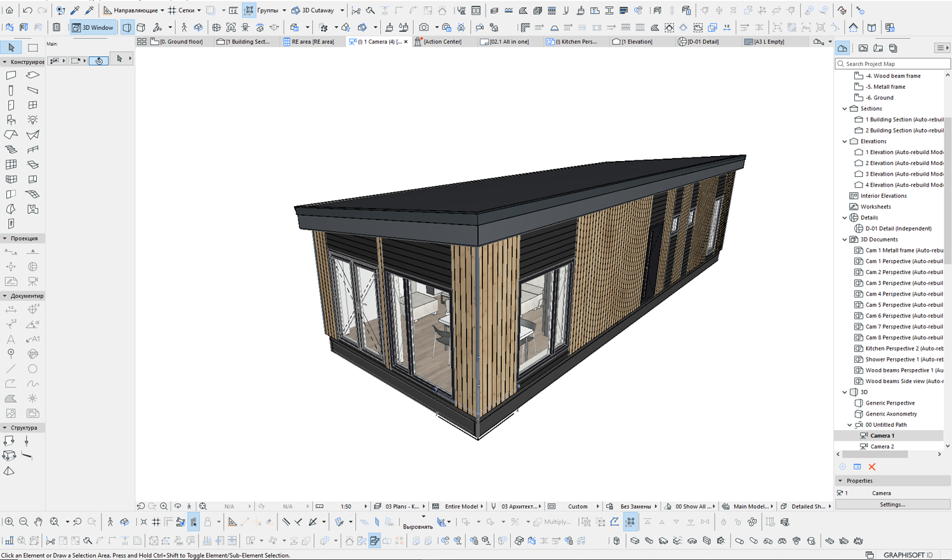Switch to perspective projection view
Screen dimensions: 952x560
pyautogui.click(x=127, y=27)
